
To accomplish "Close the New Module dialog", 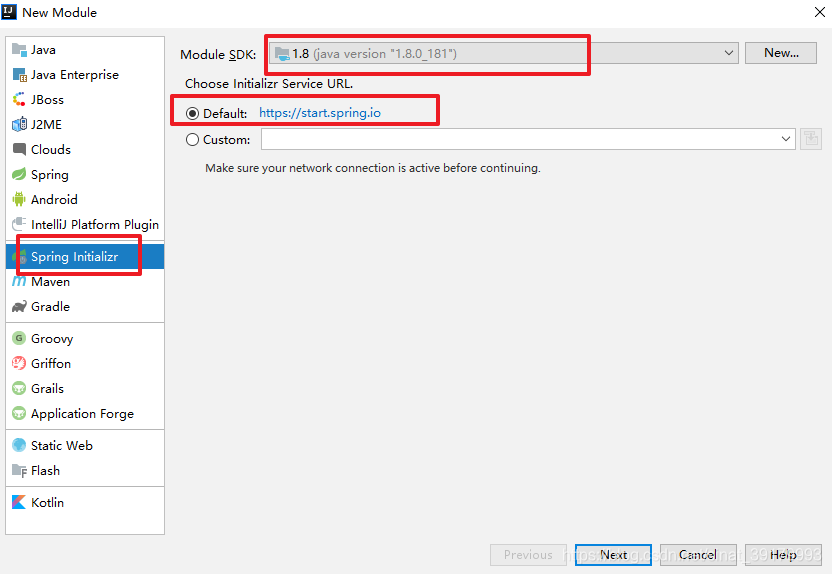I will 820,12.
